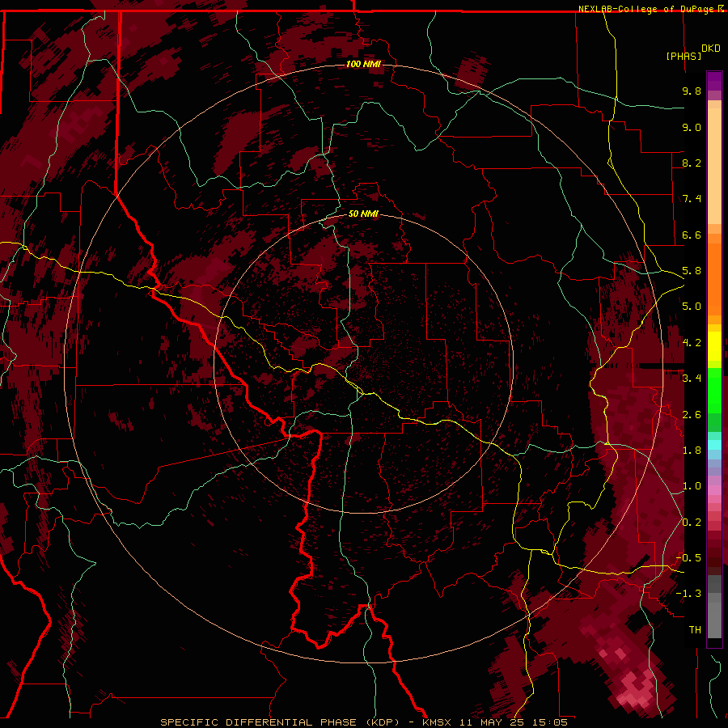
Task: Select the 8.2 scale value
Action: click(x=692, y=163)
